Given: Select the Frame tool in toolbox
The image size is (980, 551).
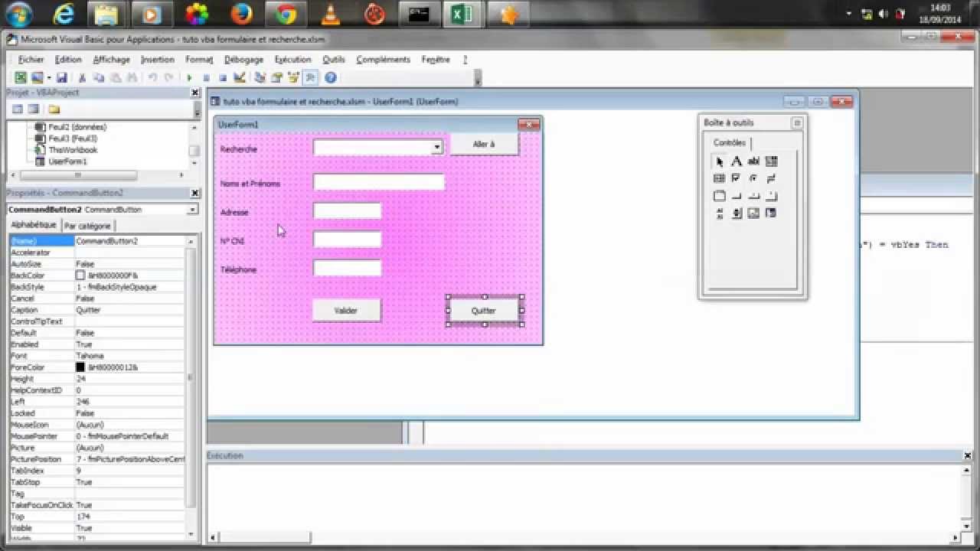Looking at the screenshot, I should tap(720, 196).
